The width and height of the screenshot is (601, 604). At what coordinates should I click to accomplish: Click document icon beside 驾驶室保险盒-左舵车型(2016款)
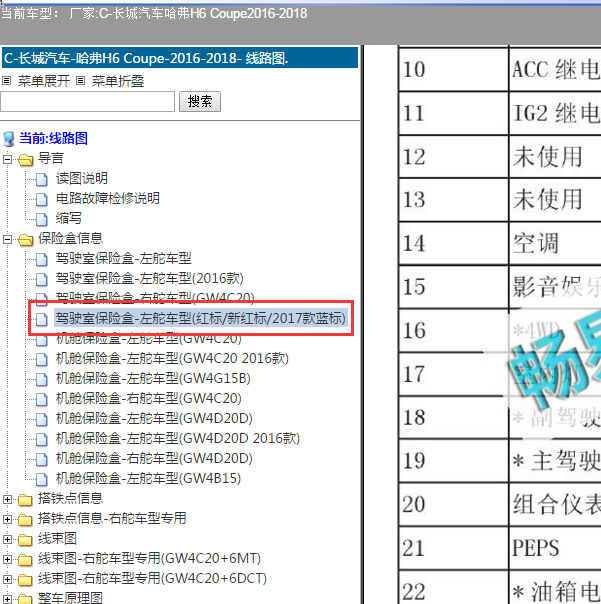42,280
